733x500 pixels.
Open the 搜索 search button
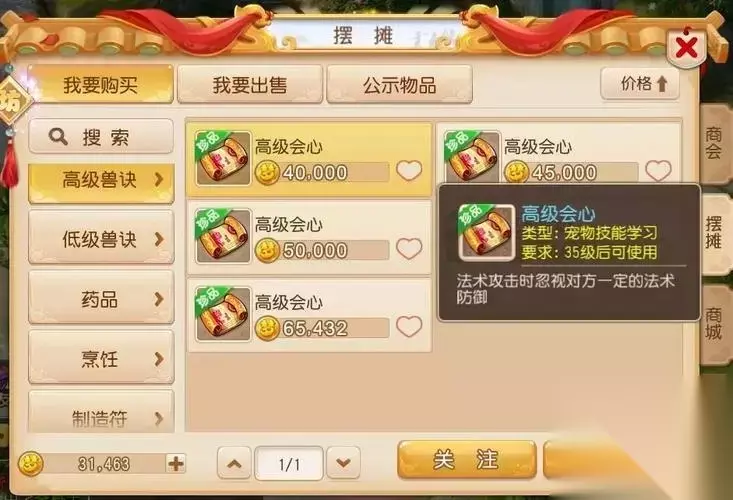click(x=101, y=136)
